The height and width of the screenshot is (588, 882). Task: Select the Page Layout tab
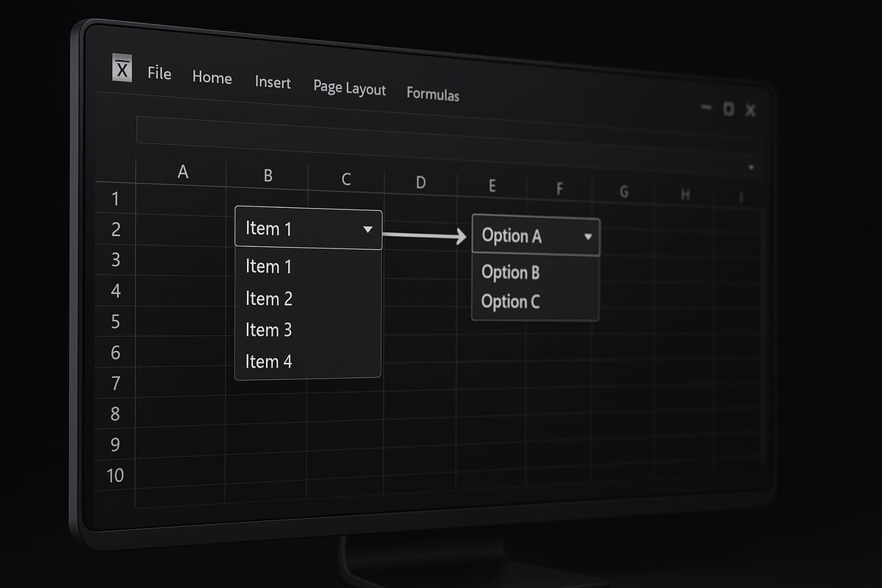pyautogui.click(x=349, y=88)
